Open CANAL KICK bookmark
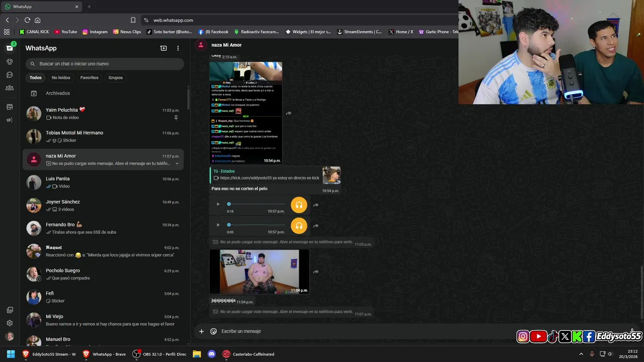Image resolution: width=644 pixels, height=362 pixels. [34, 32]
